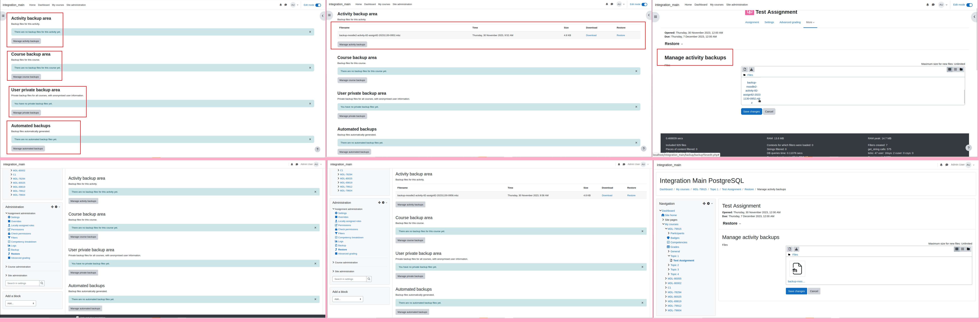Open notifications bell in top-right panel
This screenshot has height=322, width=980.
tap(928, 5)
